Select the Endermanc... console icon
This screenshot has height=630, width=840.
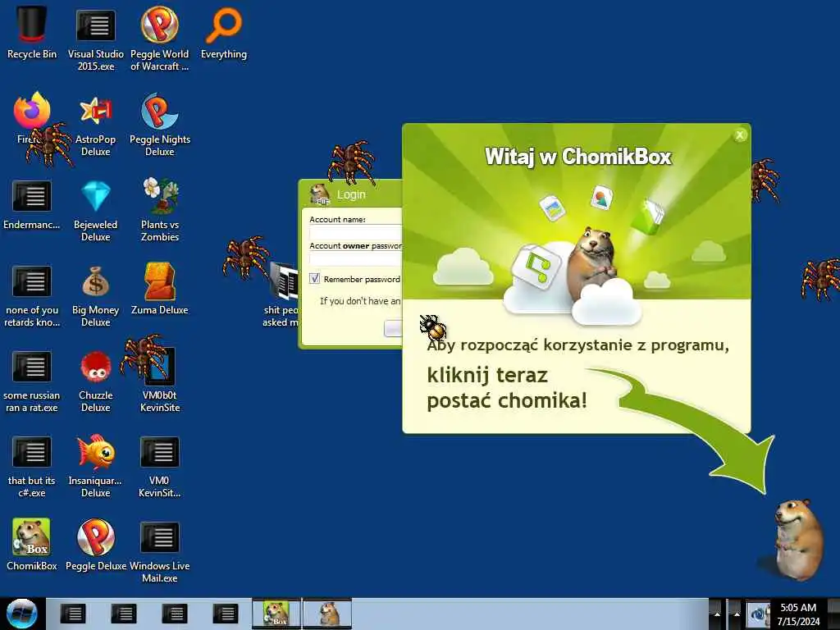pos(32,203)
